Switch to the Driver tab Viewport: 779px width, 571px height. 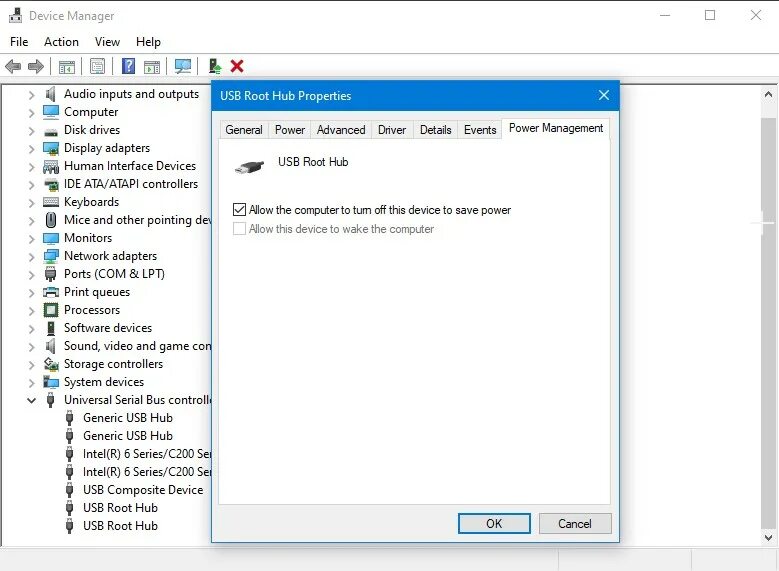click(392, 130)
